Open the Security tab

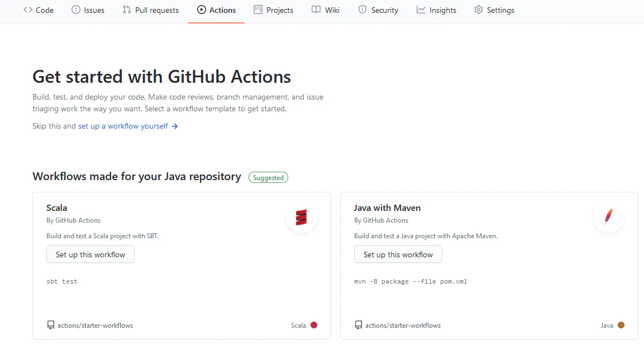pyautogui.click(x=378, y=10)
